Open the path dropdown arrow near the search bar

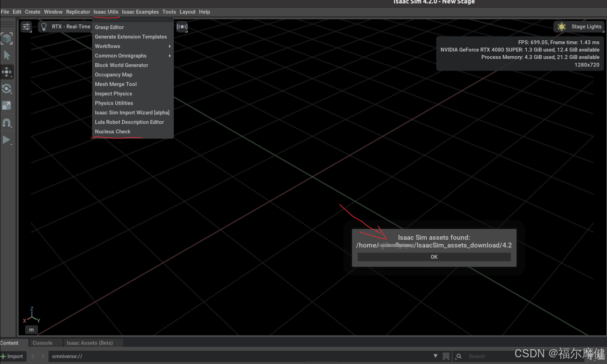tap(435, 356)
